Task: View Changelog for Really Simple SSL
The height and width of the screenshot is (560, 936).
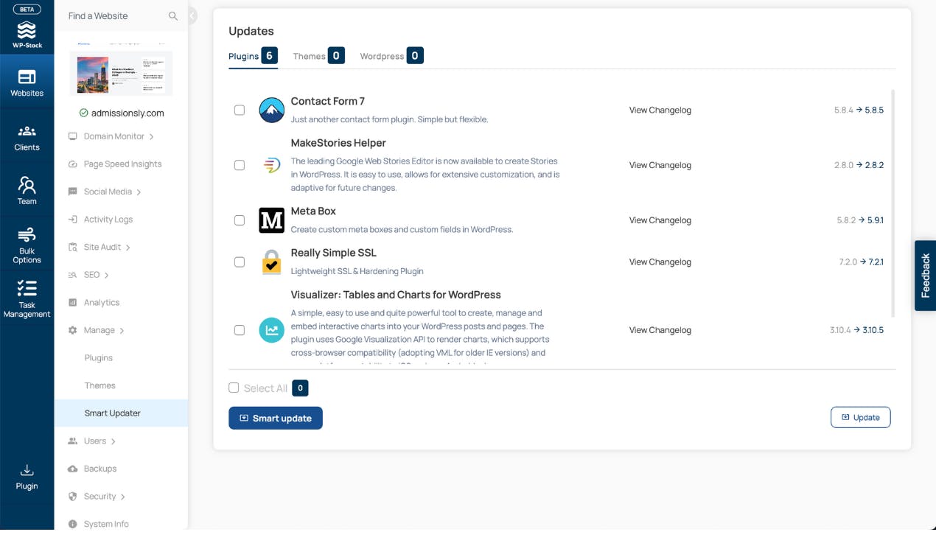Action: coord(660,262)
